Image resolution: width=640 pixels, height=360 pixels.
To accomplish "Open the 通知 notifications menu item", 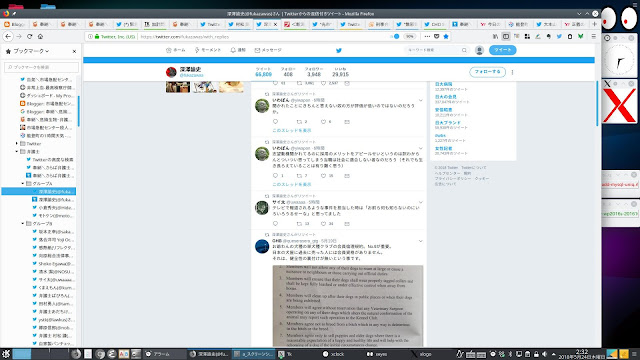I will [238, 50].
